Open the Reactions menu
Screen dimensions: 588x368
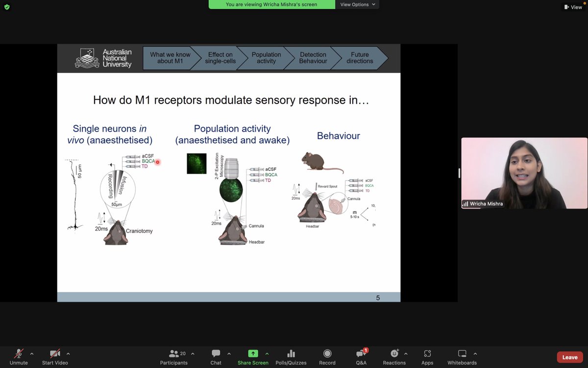tap(394, 357)
